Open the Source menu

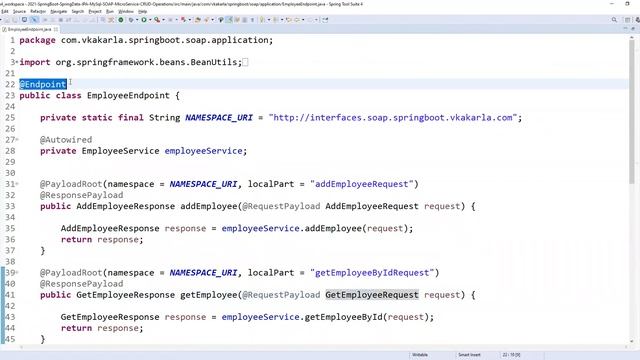pyautogui.click(x=19, y=11)
